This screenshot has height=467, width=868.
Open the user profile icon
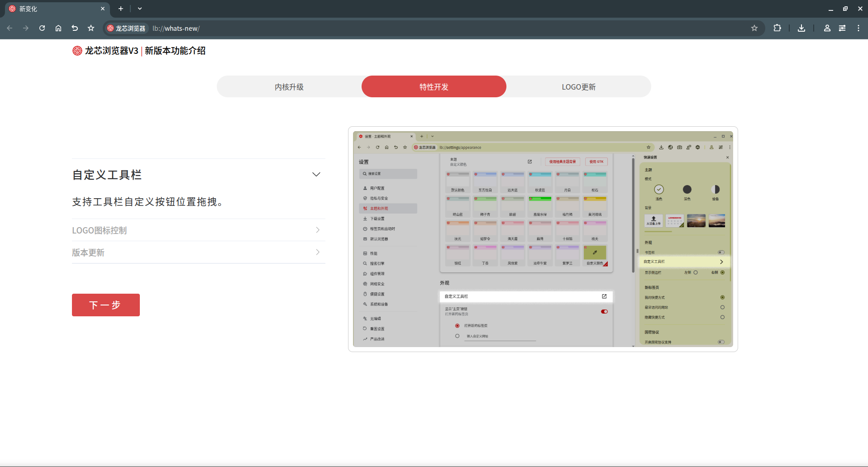pyautogui.click(x=827, y=28)
